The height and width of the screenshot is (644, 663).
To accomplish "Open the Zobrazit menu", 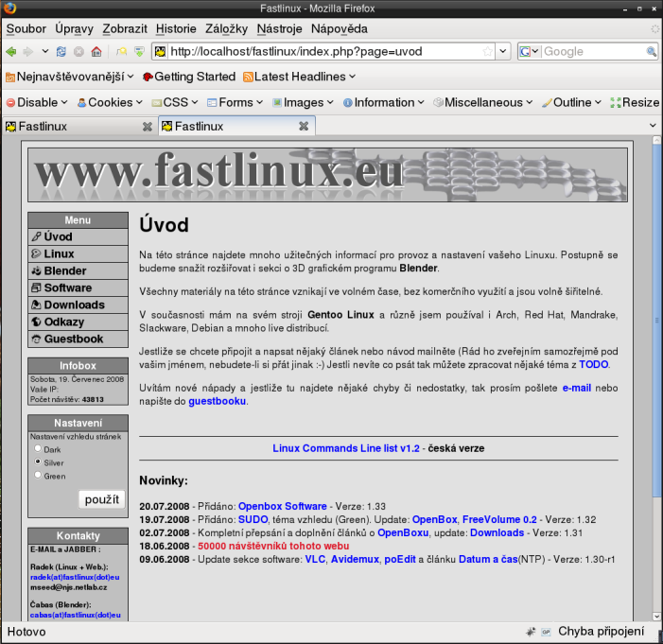I will (125, 28).
